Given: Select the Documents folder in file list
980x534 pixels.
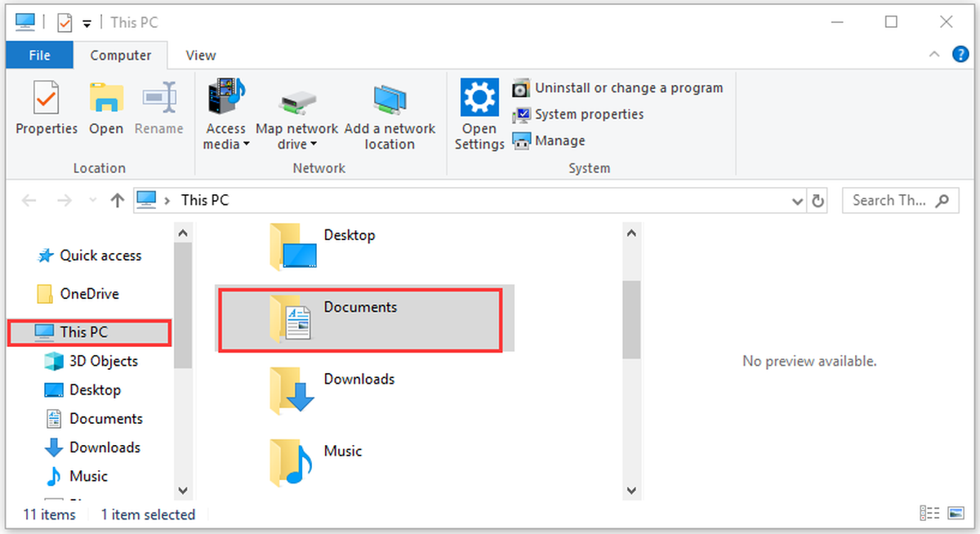Looking at the screenshot, I should (x=364, y=318).
